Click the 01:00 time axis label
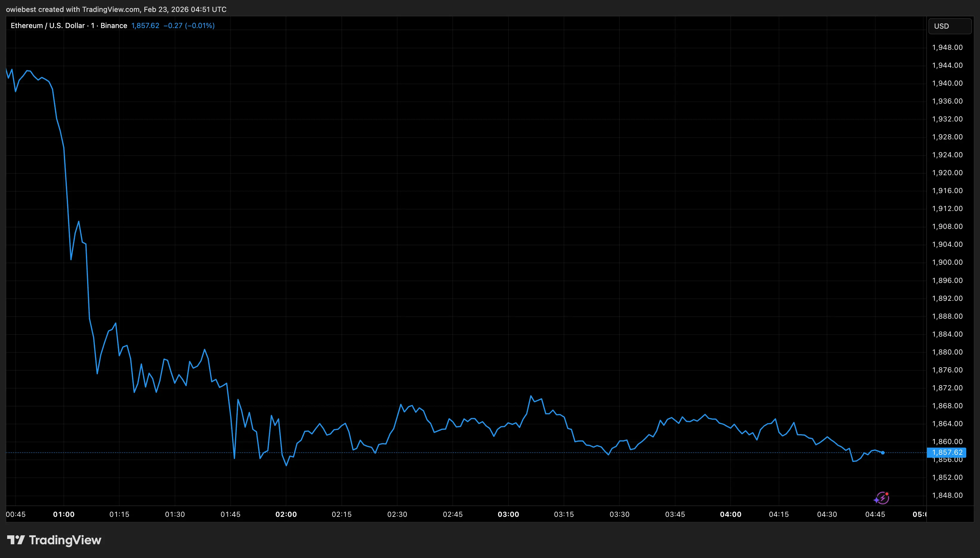980x558 pixels. coord(64,514)
